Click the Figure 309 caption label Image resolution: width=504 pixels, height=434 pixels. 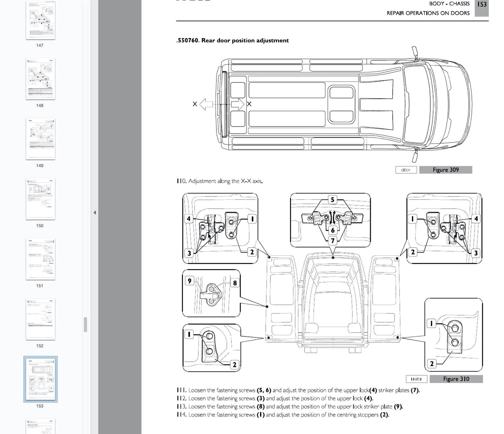[445, 170]
